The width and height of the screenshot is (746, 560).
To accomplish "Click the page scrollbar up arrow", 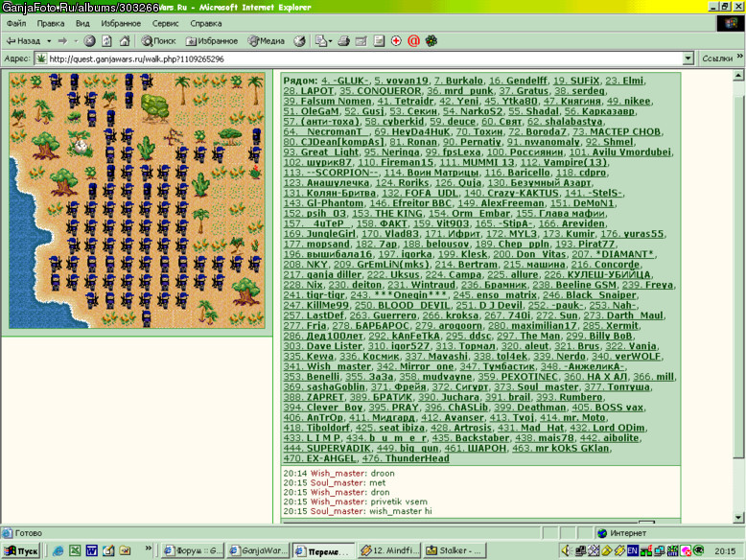I will pyautogui.click(x=738, y=75).
